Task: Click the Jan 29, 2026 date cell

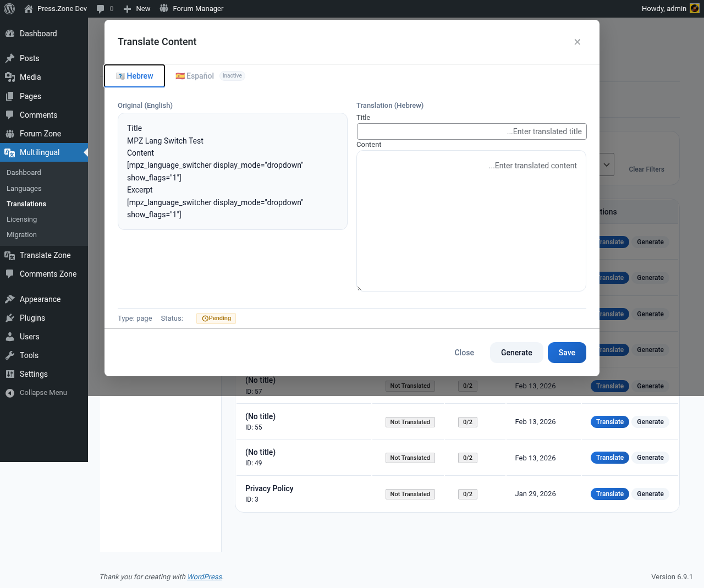Action: [x=535, y=494]
